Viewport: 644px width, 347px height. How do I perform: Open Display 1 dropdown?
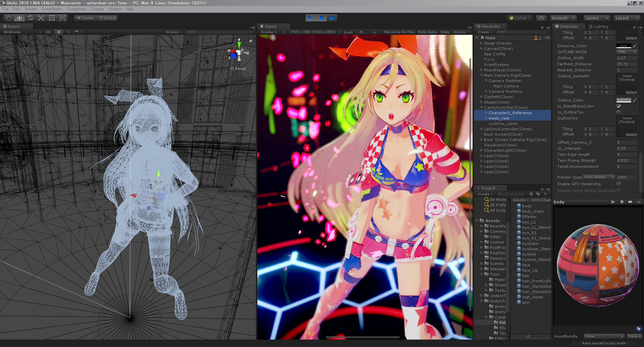[273, 32]
